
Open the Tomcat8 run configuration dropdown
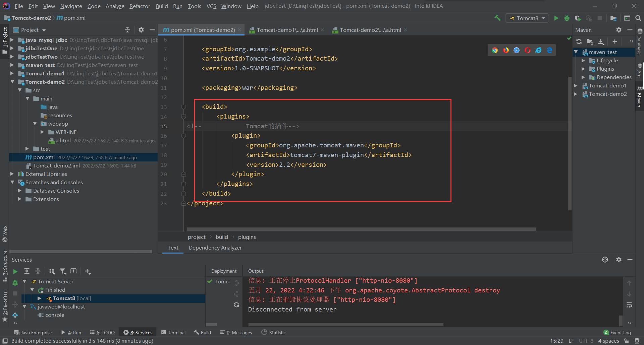pos(527,18)
